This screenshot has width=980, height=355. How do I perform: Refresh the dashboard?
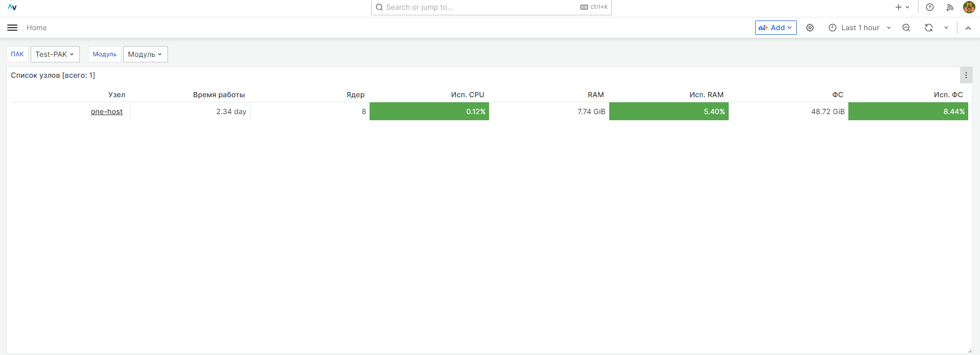tap(929, 28)
